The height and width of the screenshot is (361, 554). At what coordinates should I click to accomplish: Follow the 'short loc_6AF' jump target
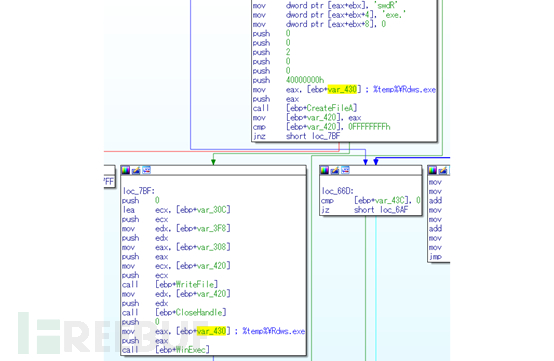tap(381, 210)
